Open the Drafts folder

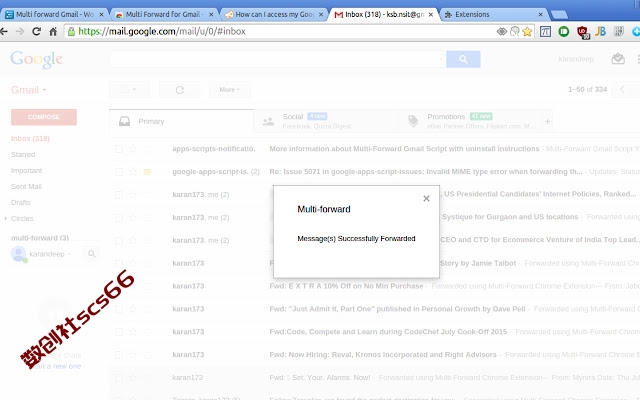coord(21,202)
